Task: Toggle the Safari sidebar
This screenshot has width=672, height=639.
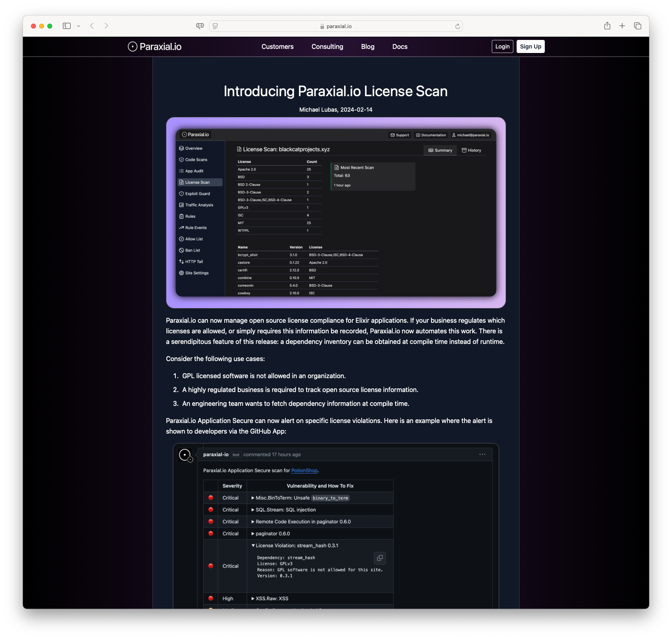Action: (67, 25)
